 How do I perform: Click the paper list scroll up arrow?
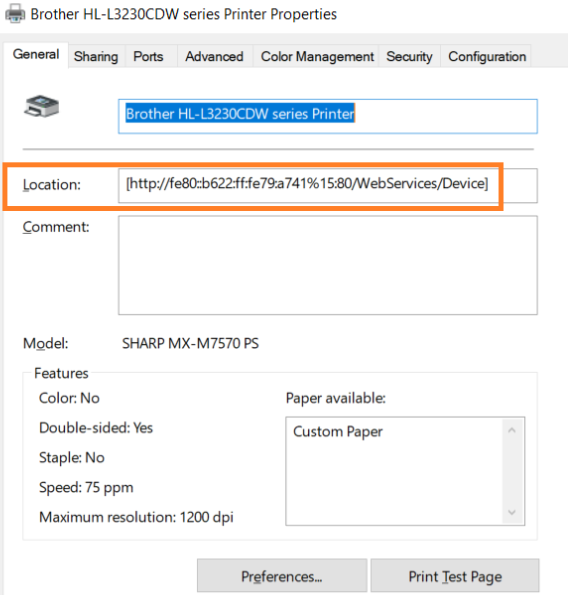point(512,430)
